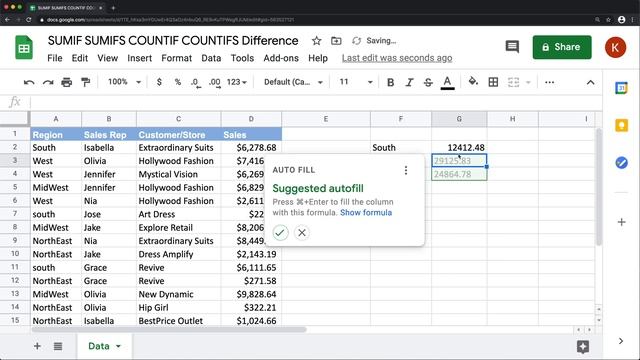
Task: Click the Show formula link
Action: click(366, 212)
